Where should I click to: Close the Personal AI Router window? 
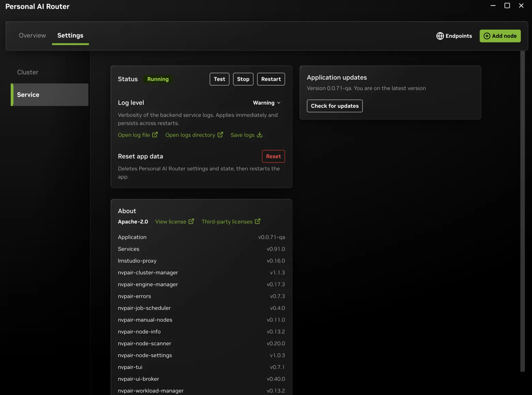[x=521, y=5]
